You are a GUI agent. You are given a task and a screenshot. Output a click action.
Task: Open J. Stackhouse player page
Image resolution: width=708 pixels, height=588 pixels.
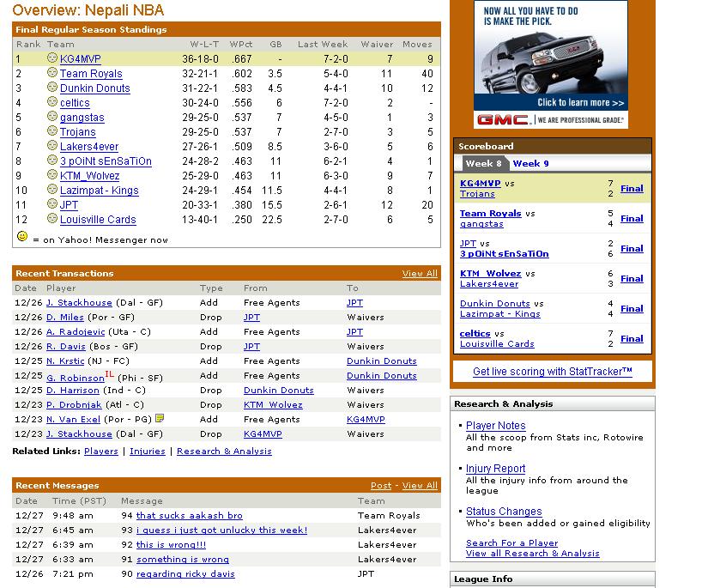(79, 302)
